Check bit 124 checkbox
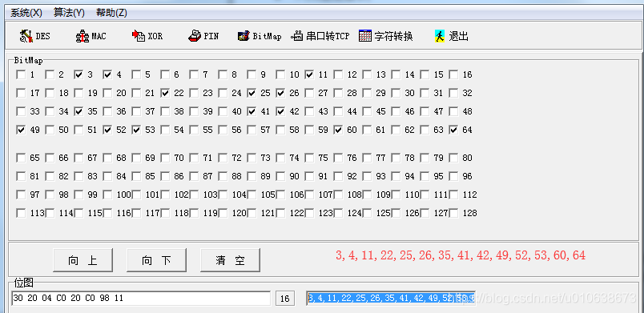Viewport: 644px width, 313px height. pos(338,213)
